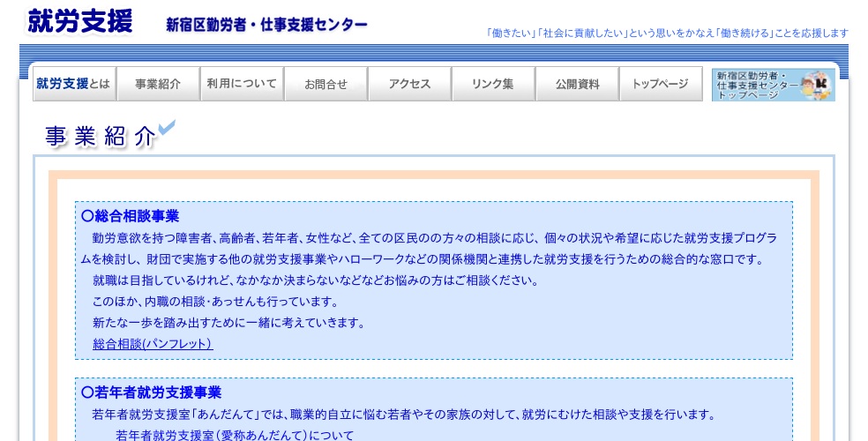Click the ○若年者就労支援事業 section heading

[151, 392]
